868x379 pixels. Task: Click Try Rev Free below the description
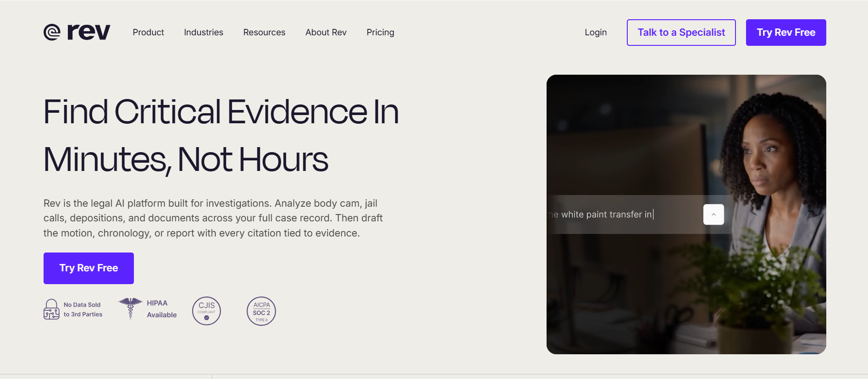click(88, 268)
